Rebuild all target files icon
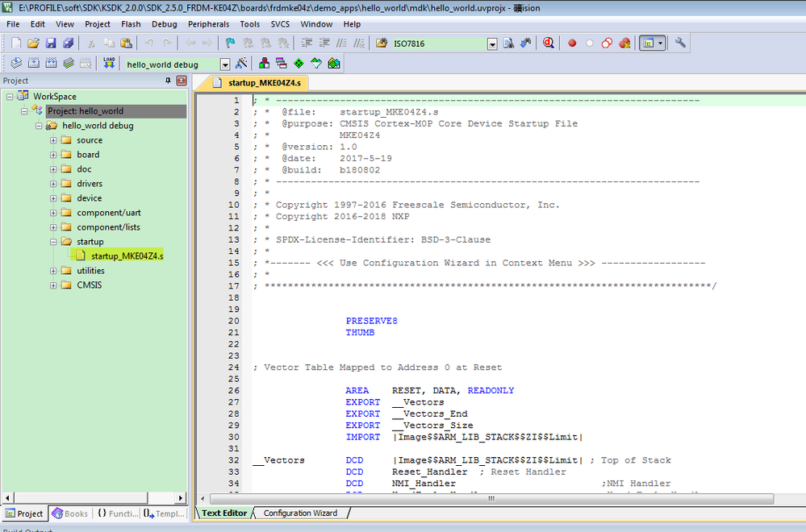 point(51,63)
